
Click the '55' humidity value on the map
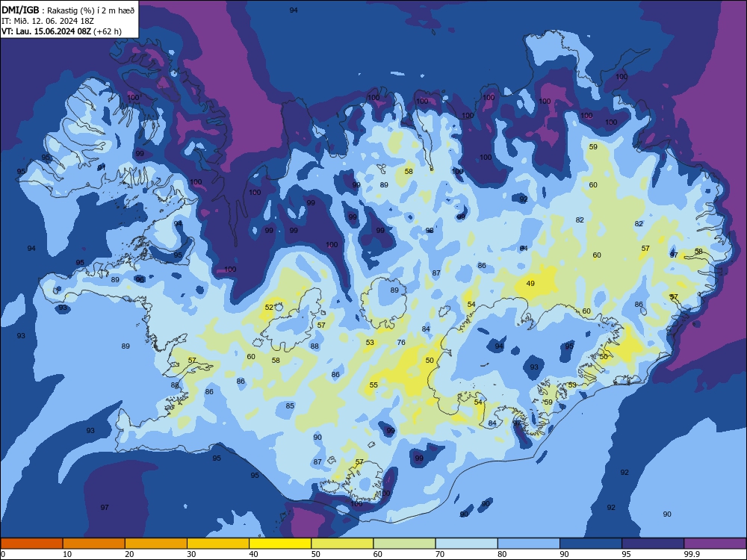point(373,385)
